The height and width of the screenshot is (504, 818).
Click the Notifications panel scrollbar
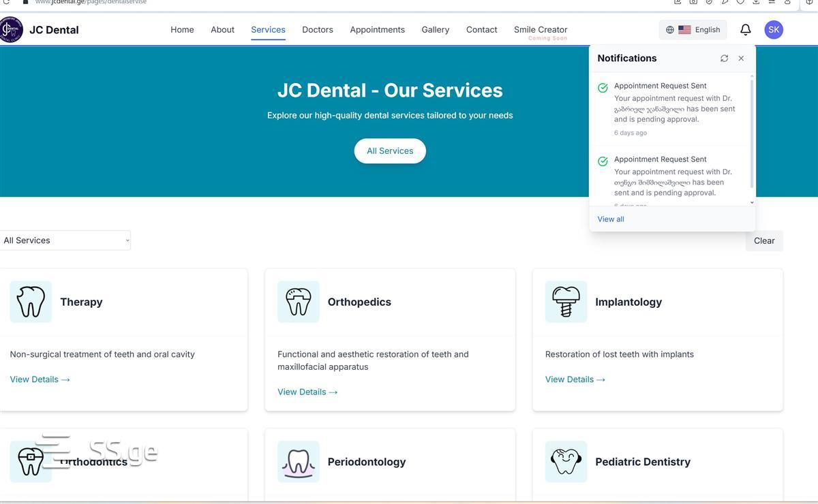pyautogui.click(x=752, y=133)
